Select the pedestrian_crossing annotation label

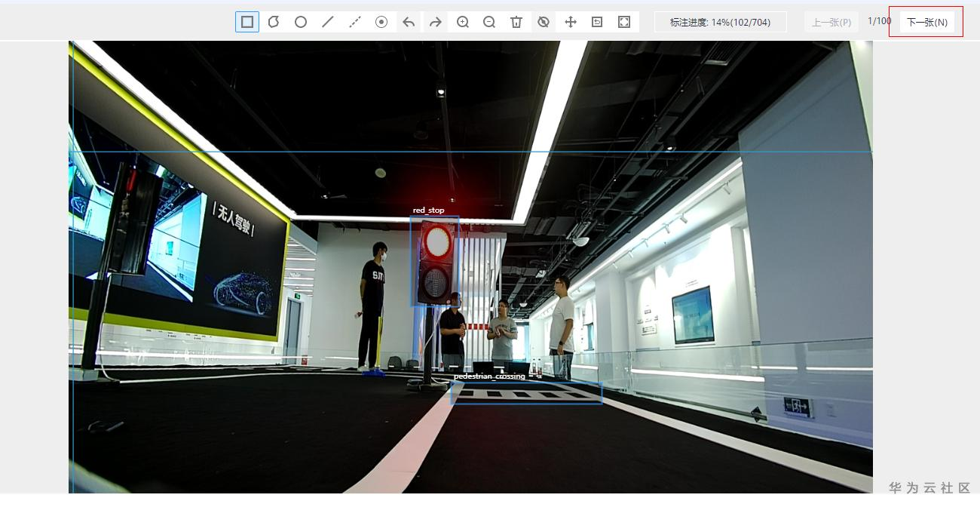click(x=489, y=376)
